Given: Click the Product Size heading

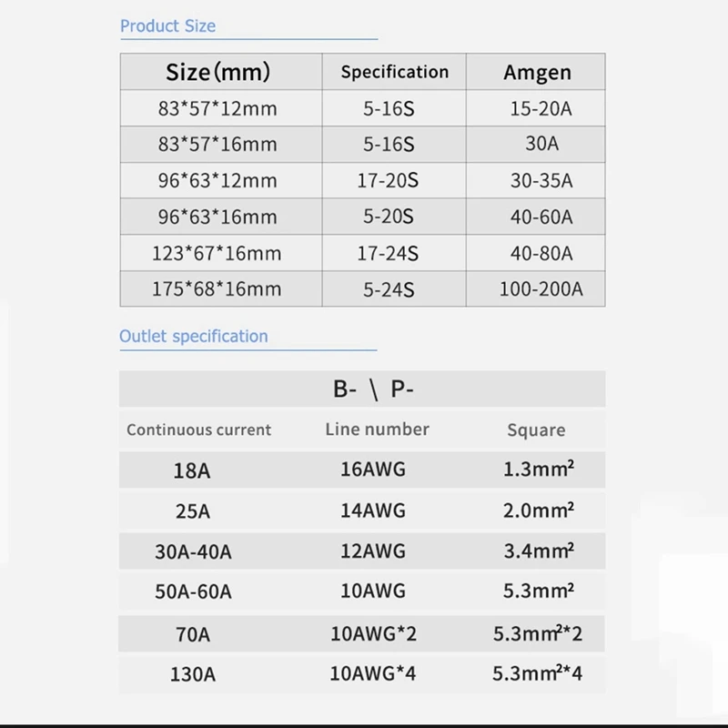Looking at the screenshot, I should click(x=167, y=25).
